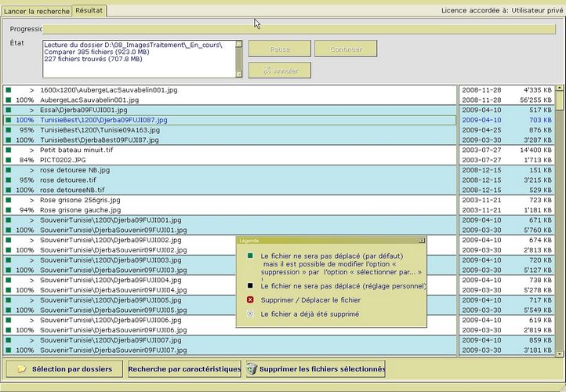Switch to Lancer la recherche tab
The width and height of the screenshot is (566, 392).
[x=37, y=11]
